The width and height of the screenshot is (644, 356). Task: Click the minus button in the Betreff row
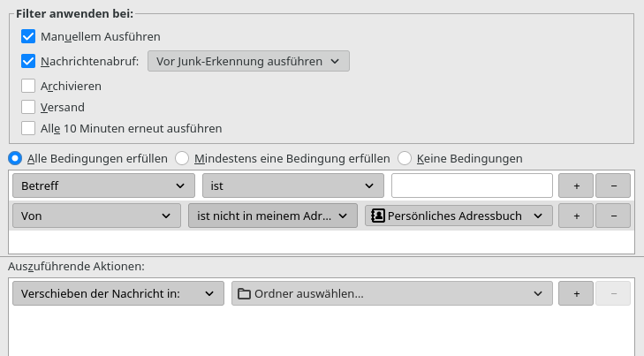pyautogui.click(x=613, y=186)
